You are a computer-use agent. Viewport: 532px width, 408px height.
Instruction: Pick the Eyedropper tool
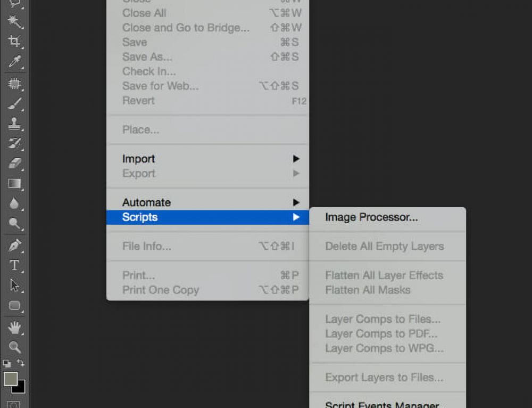click(x=14, y=62)
